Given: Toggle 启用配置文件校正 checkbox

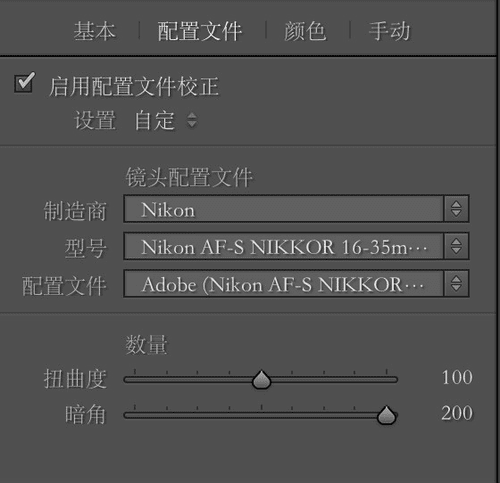Looking at the screenshot, I should [x=24, y=83].
